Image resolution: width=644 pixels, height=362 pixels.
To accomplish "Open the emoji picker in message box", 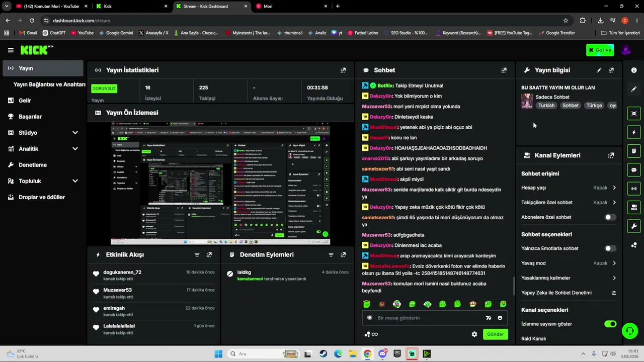I will tap(500, 318).
